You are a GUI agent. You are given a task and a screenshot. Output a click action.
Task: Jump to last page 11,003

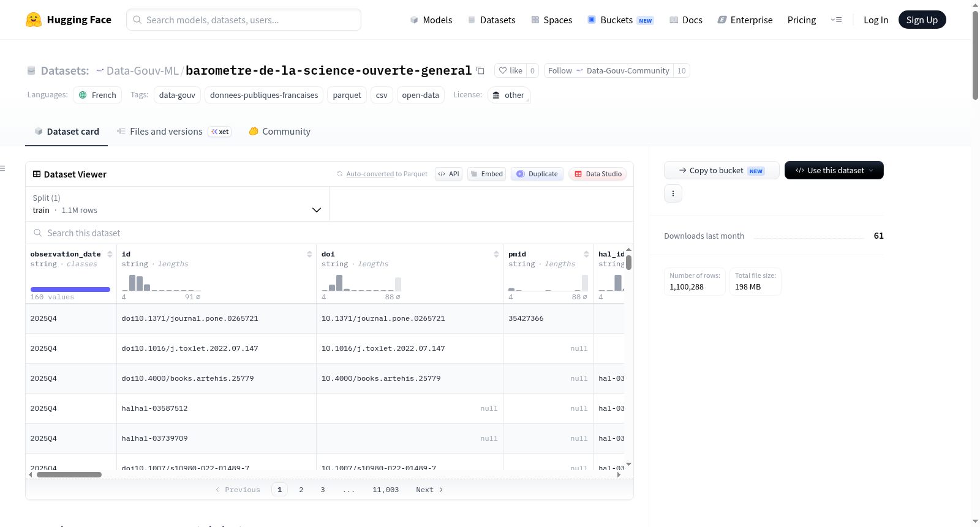coord(385,490)
